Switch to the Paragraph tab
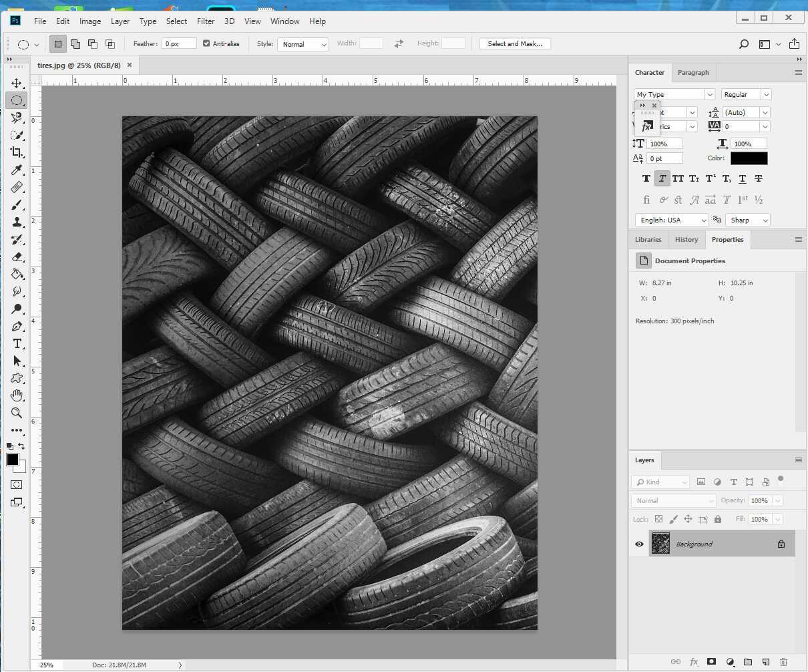808x672 pixels. click(693, 72)
